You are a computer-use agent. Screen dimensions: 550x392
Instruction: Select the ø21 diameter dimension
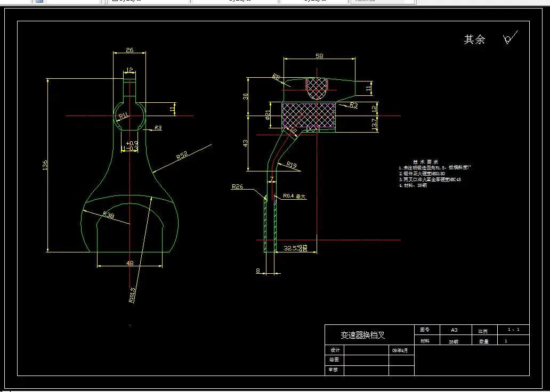click(268, 115)
